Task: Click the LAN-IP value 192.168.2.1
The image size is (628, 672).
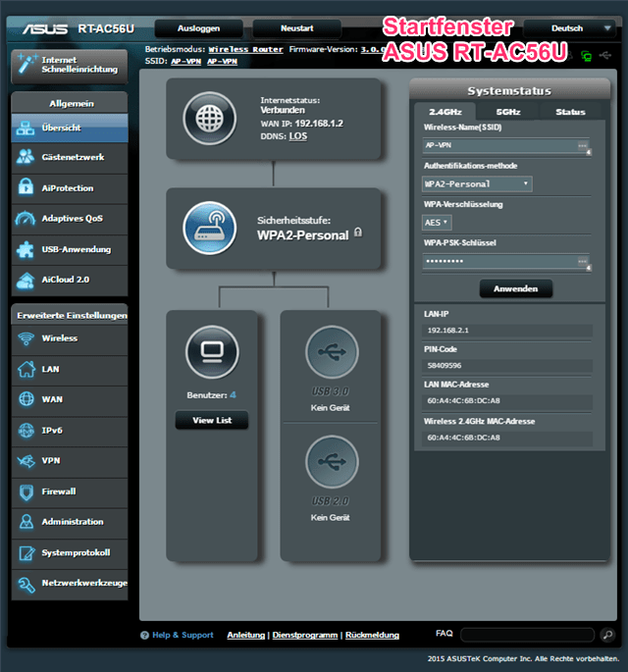Action: [448, 331]
